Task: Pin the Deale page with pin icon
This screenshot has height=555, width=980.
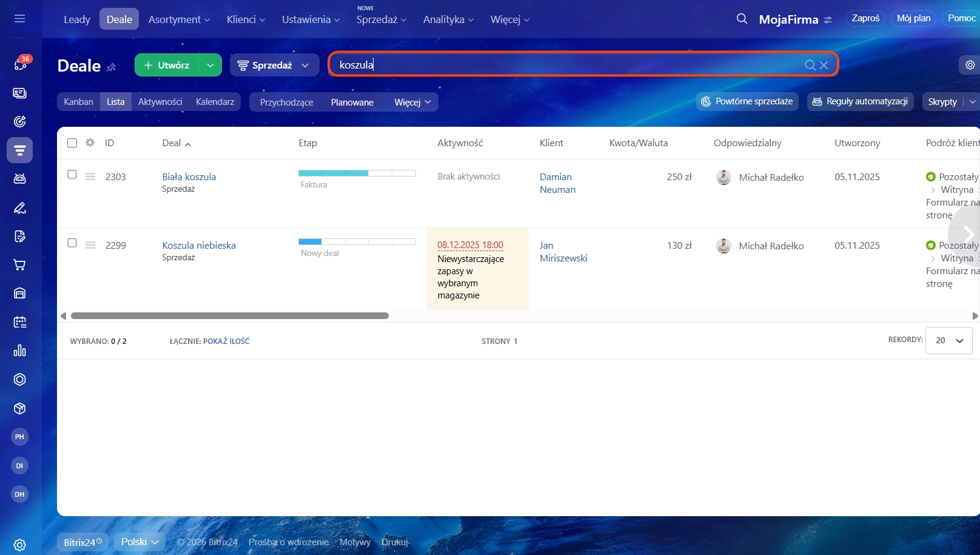Action: 111,67
